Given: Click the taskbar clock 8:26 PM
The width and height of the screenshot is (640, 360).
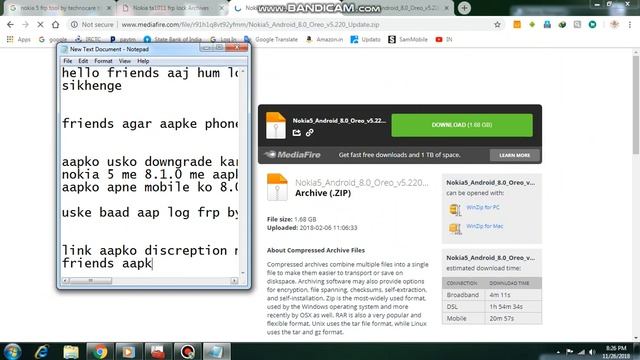Looking at the screenshot, I should (616, 352).
